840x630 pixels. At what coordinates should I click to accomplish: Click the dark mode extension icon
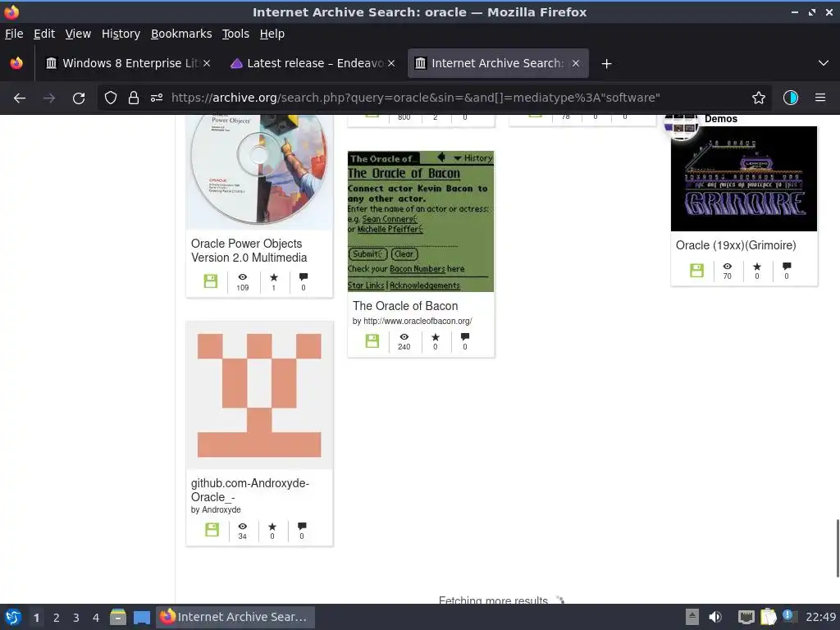[x=791, y=98]
